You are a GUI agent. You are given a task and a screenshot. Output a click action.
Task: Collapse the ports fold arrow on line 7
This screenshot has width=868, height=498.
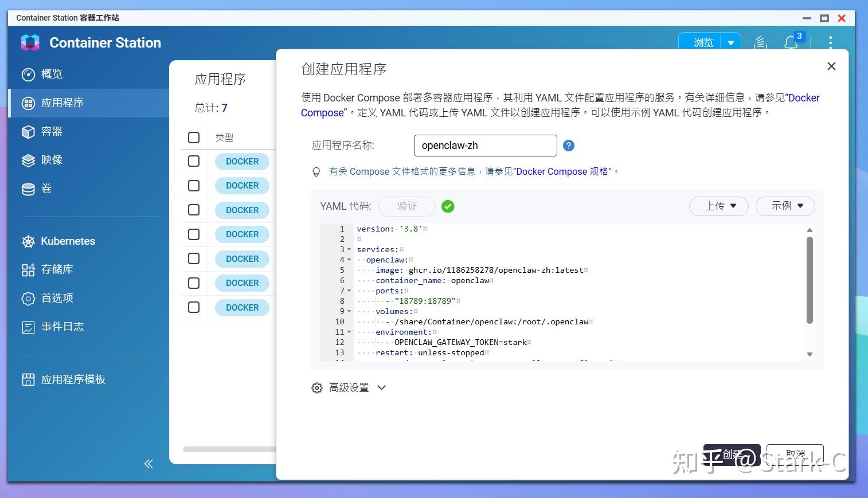pos(349,291)
